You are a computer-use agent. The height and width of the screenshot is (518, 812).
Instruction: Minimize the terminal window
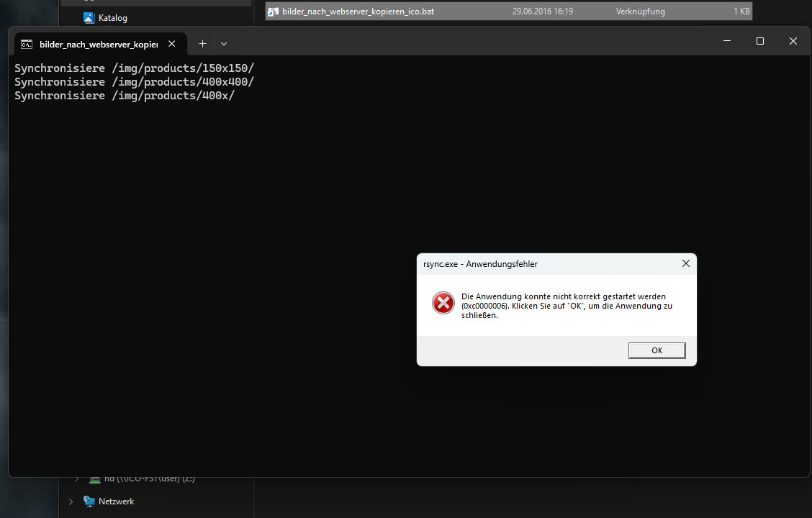pos(727,41)
